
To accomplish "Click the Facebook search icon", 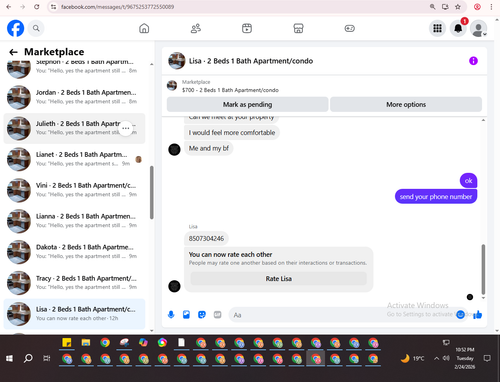I will point(36,28).
